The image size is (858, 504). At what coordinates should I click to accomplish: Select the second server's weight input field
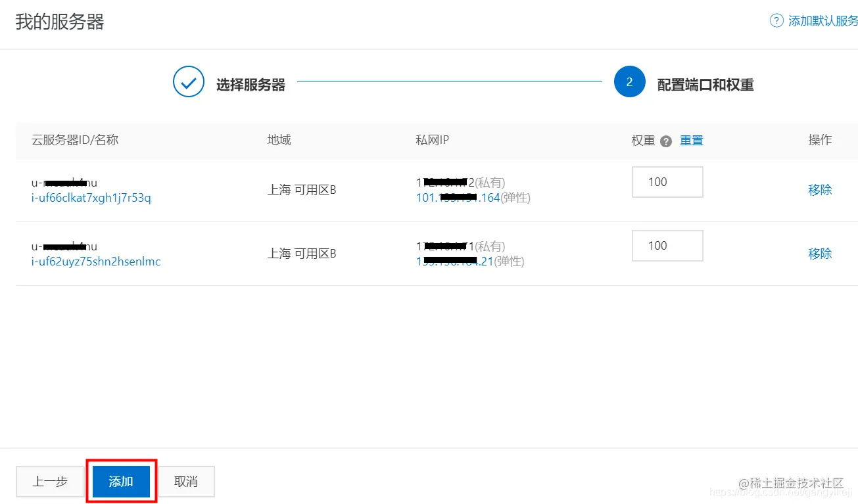coord(667,245)
